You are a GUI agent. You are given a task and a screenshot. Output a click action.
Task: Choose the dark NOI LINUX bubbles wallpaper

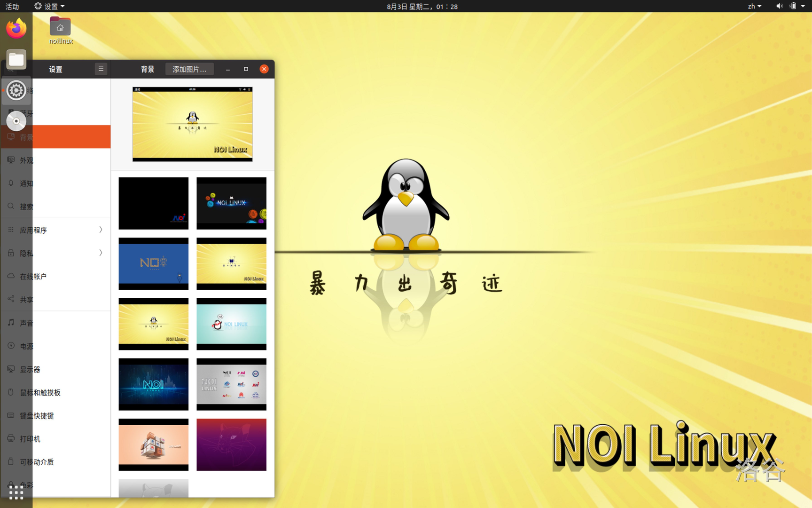[x=232, y=203]
